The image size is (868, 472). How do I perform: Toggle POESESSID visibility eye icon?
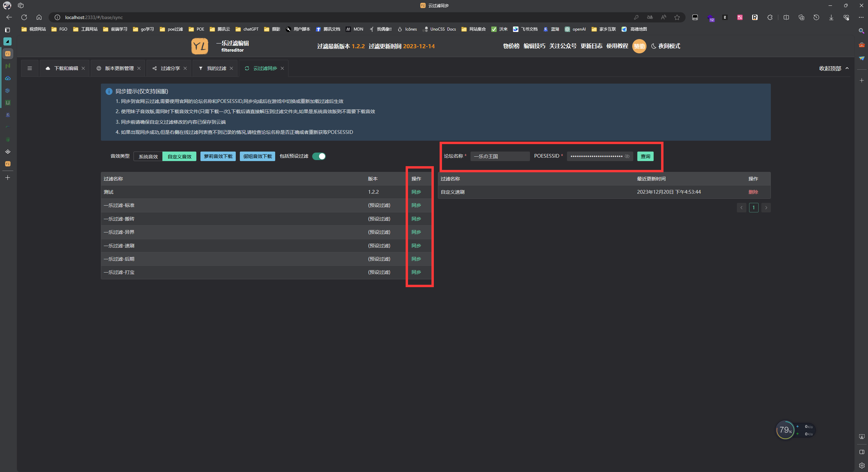(627, 156)
